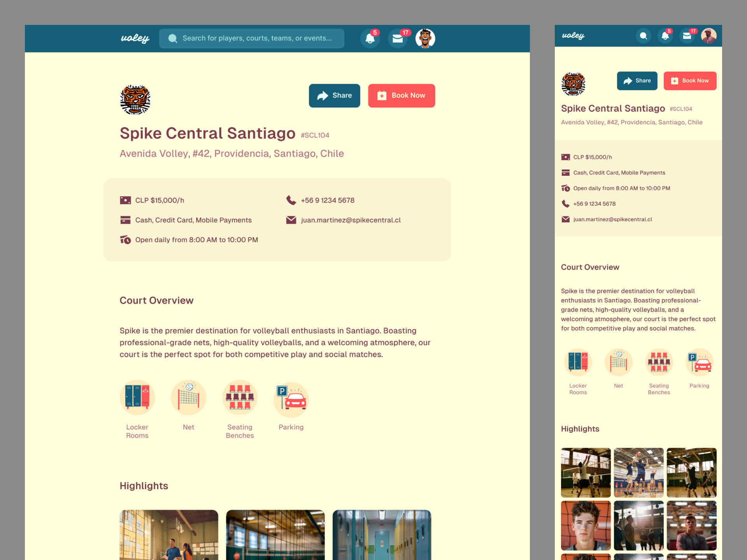Open mobile highlight photo of seated young man
747x560 pixels.
[x=692, y=525]
